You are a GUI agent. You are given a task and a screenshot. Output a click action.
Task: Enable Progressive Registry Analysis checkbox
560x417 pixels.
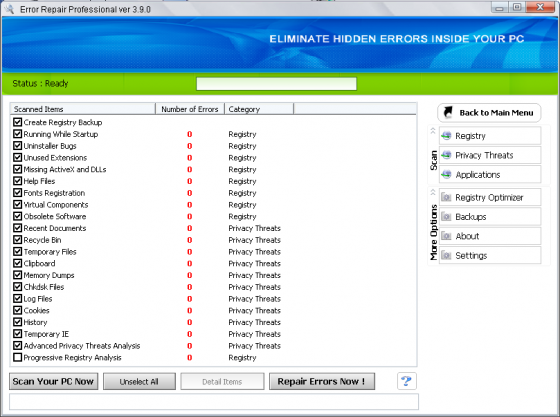coord(17,357)
